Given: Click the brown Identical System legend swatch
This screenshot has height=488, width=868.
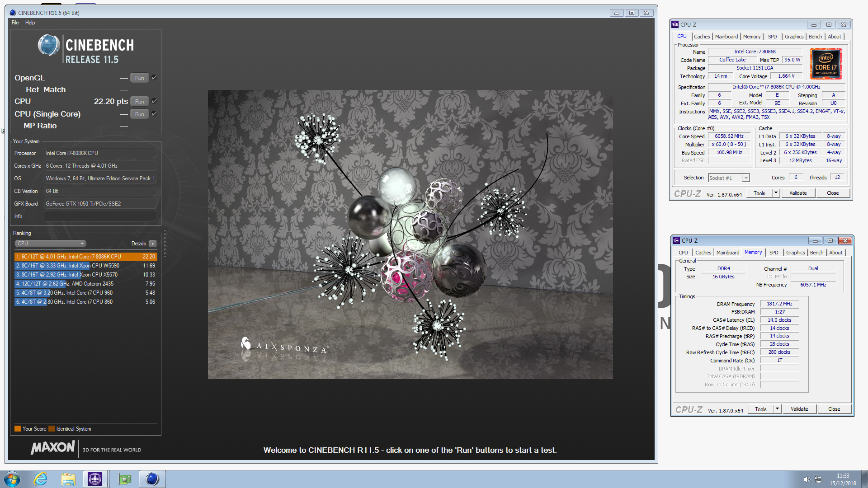Looking at the screenshot, I should 52,429.
